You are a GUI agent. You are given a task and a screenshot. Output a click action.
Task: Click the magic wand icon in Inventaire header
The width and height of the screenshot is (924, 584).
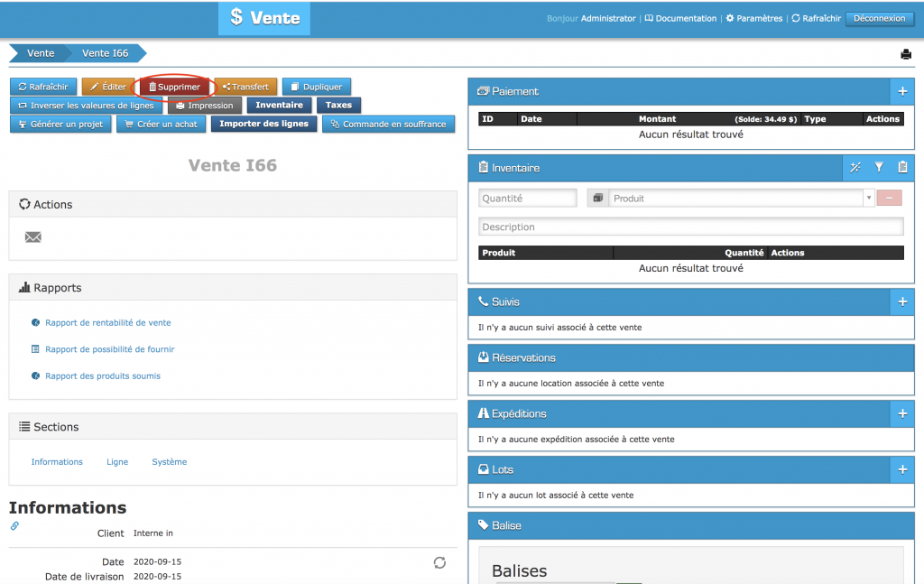(855, 168)
